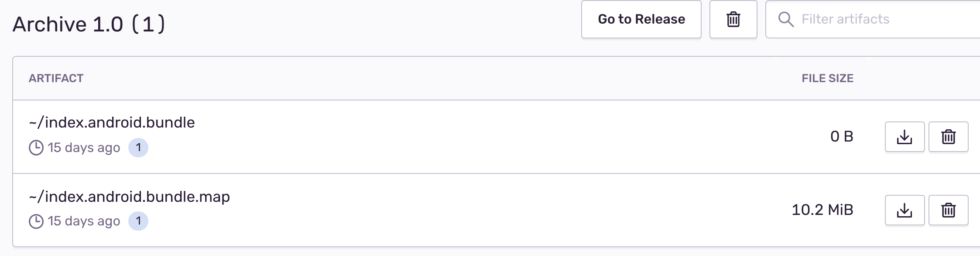Image resolution: width=980 pixels, height=256 pixels.
Task: Delete the index.android.bundle artifact
Action: [948, 137]
